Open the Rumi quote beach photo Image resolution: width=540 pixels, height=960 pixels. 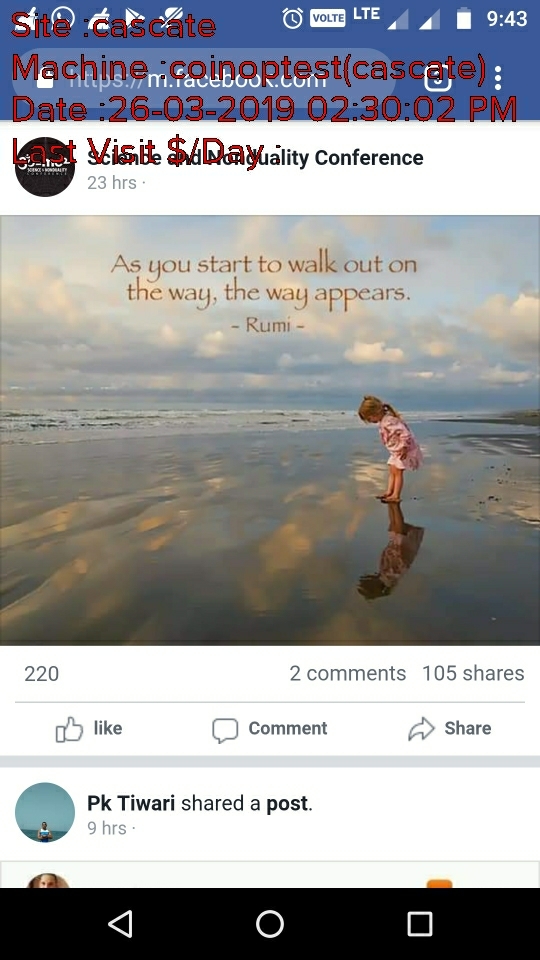[x=270, y=430]
